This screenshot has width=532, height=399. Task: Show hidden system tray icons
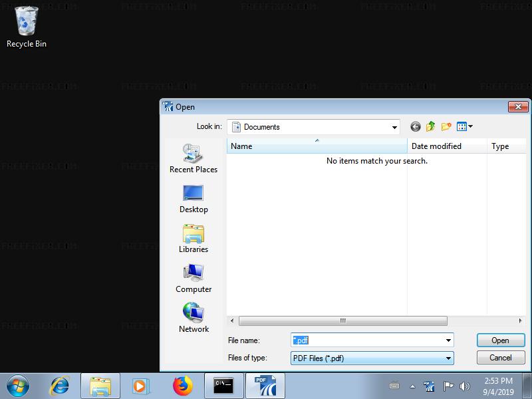[x=412, y=386]
